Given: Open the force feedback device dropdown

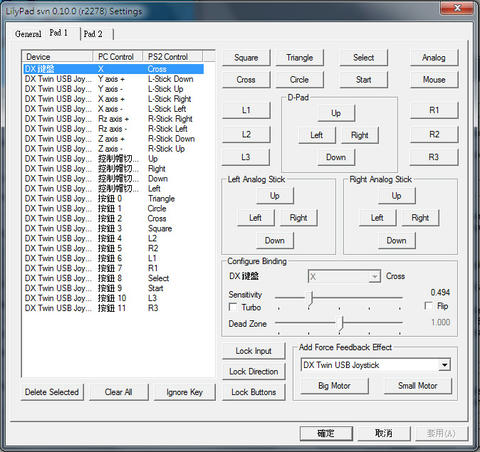Looking at the screenshot, I should (445, 365).
